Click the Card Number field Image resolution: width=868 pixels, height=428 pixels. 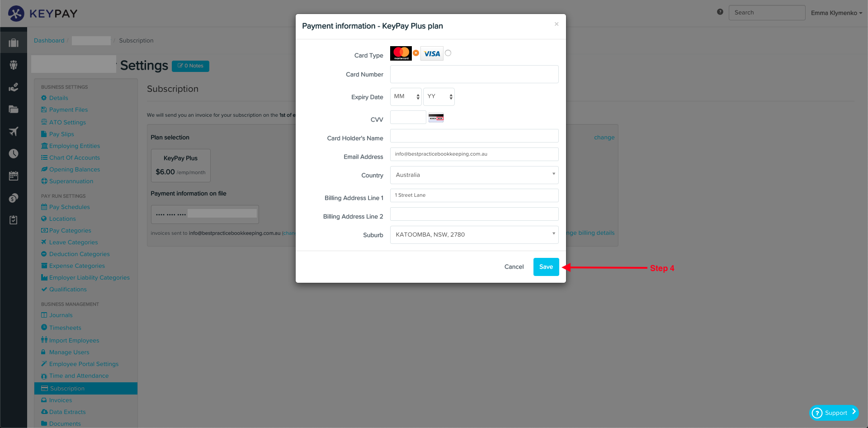474,74
